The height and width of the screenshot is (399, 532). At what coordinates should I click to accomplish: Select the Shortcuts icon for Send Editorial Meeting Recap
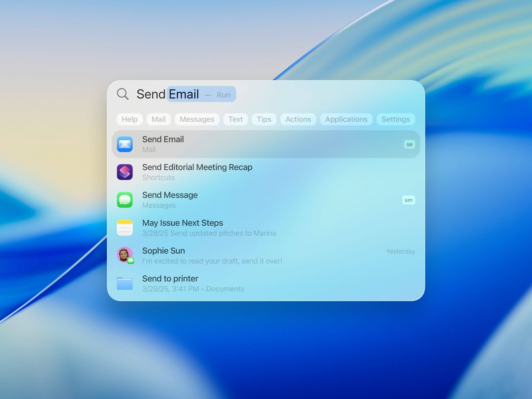tap(125, 172)
